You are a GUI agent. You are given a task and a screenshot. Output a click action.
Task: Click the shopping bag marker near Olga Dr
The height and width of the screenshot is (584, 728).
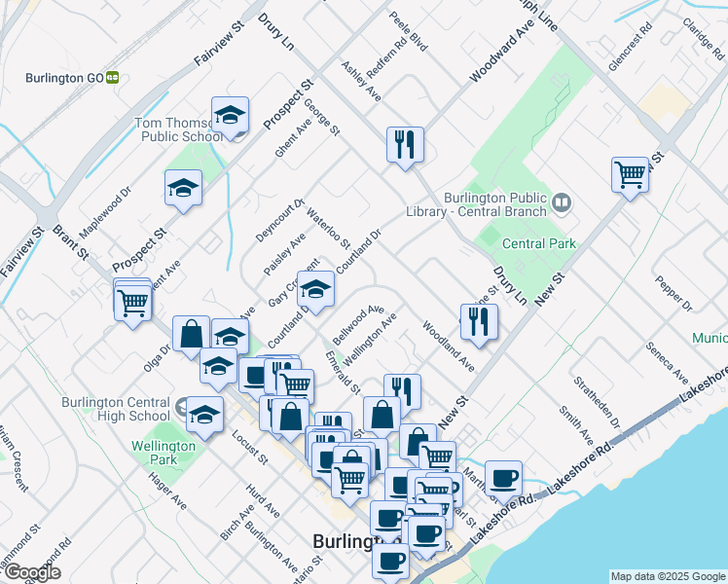pyautogui.click(x=191, y=336)
